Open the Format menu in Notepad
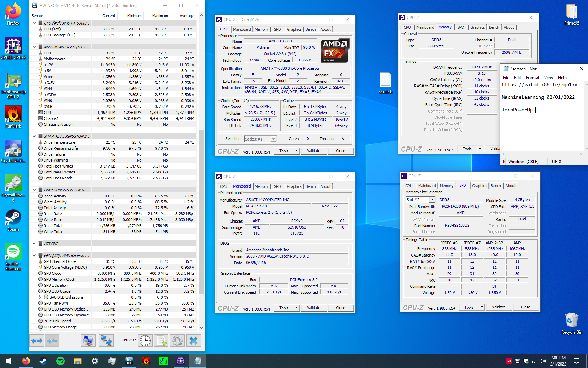The height and width of the screenshot is (368, 588). tap(532, 78)
